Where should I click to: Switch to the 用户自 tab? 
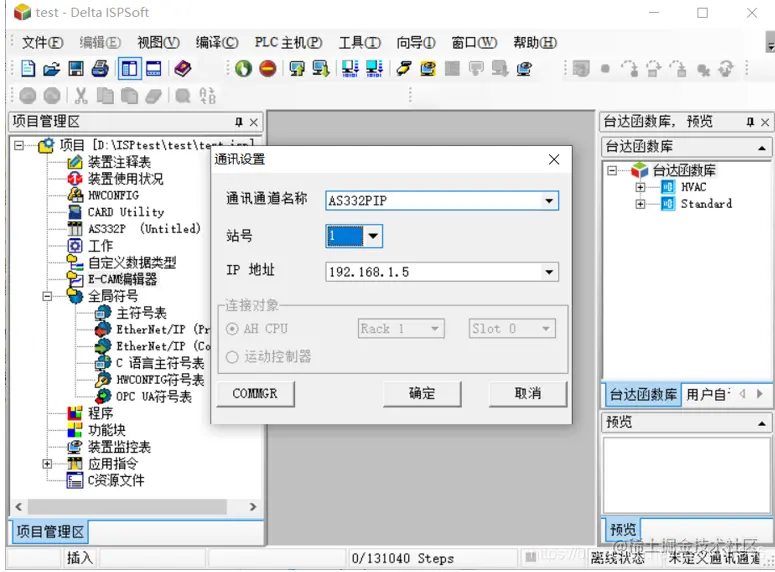coord(708,395)
